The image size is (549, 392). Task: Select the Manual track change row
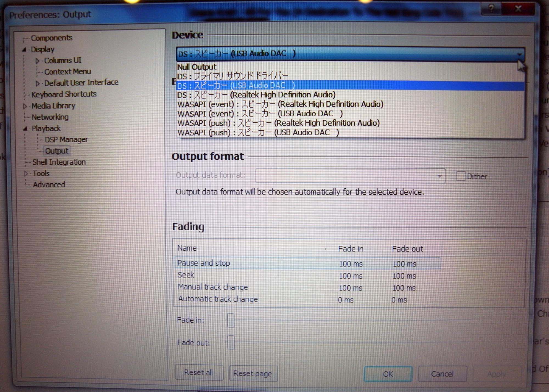coord(307,287)
